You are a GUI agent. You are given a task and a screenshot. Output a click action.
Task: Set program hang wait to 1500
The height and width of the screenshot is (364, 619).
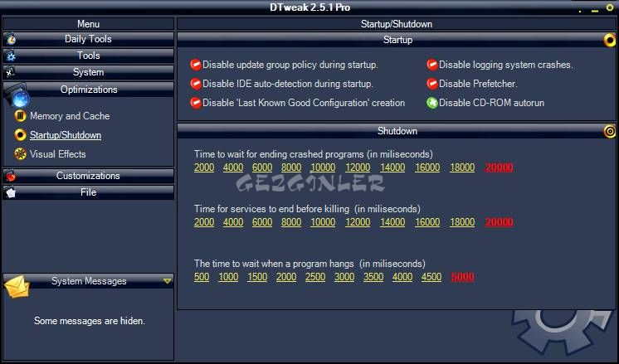(257, 277)
